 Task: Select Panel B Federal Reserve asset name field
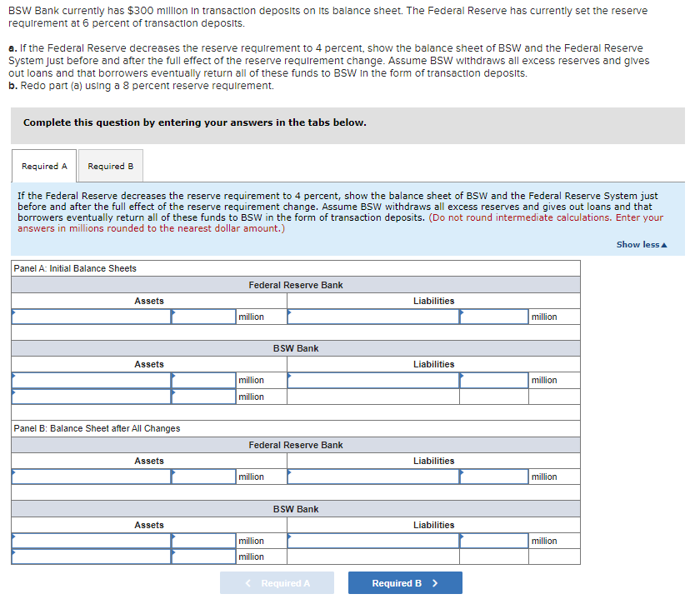(92, 477)
